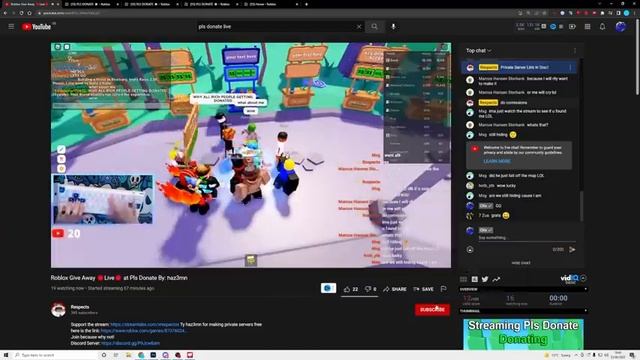Screen dimensions: 640x360
Task: Click the Windows taskbar search box
Action: (x=56, y=355)
